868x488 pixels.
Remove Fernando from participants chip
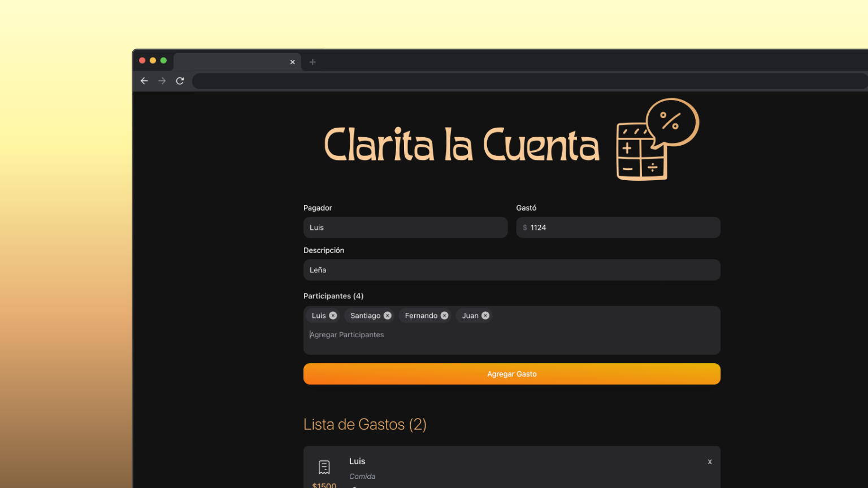click(445, 316)
